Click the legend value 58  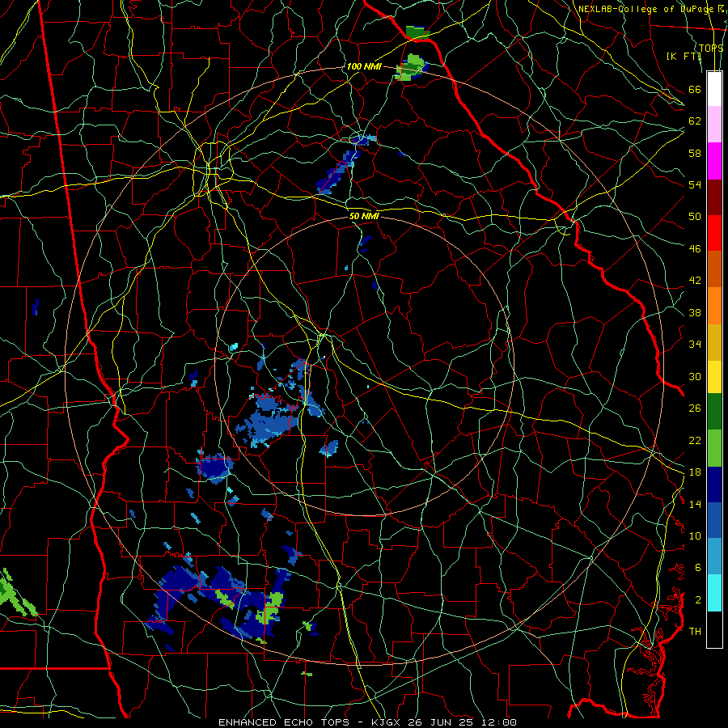click(x=695, y=153)
